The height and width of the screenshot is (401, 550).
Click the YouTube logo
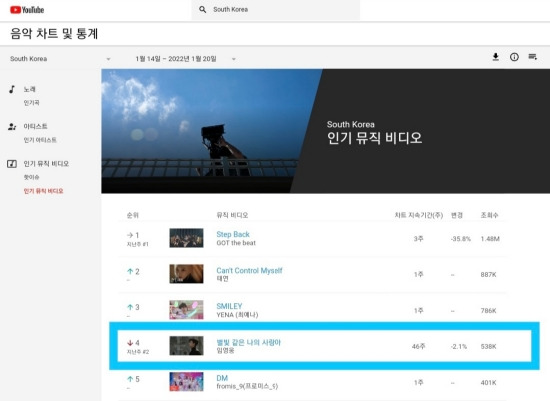coord(27,10)
